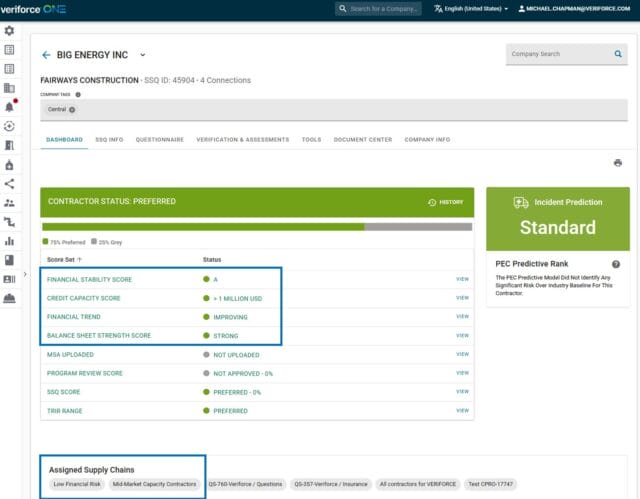Switch to the SSQ Info tab
Image resolution: width=640 pixels, height=499 pixels.
click(109, 140)
